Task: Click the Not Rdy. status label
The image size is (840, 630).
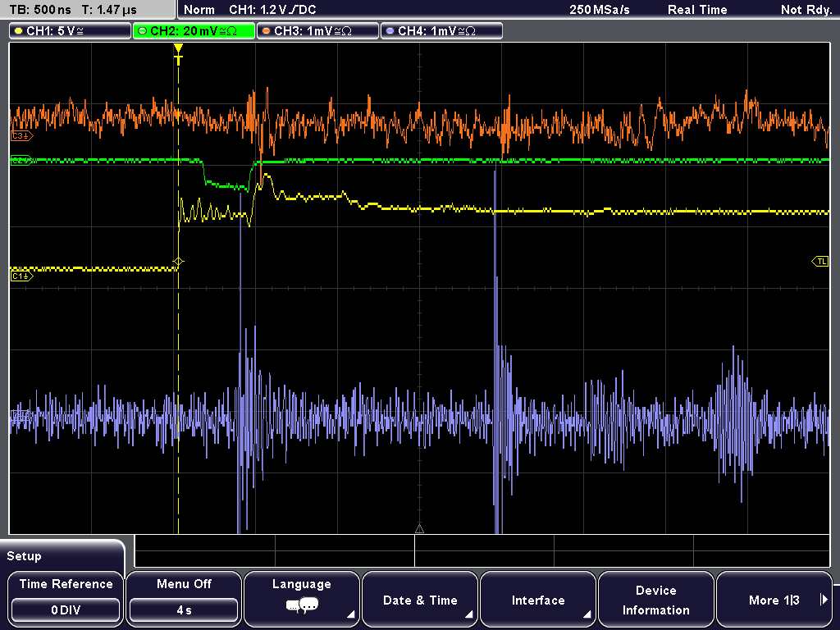Action: pos(806,10)
